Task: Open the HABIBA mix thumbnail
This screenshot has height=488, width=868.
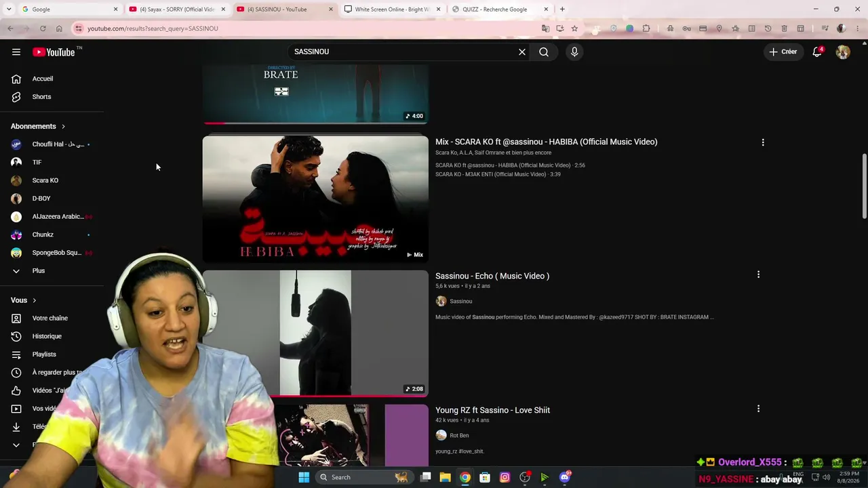Action: [x=315, y=199]
